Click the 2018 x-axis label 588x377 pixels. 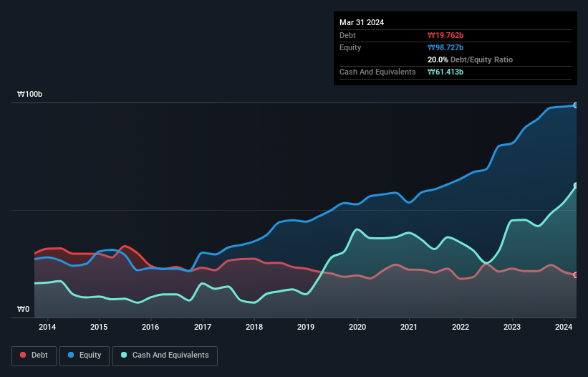pyautogui.click(x=254, y=327)
